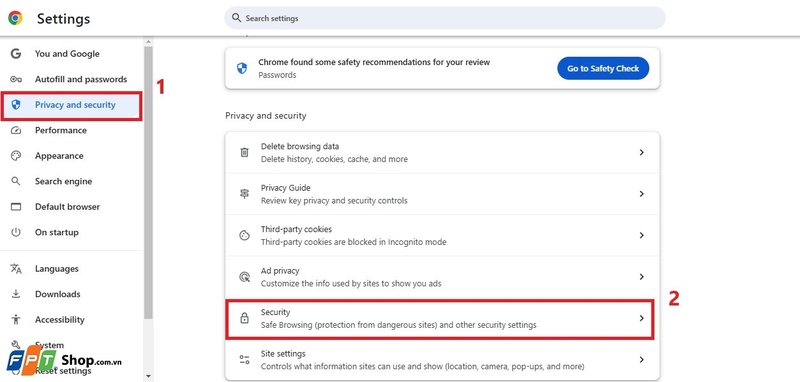Viewport: 800px width, 382px height.
Task: Click 'Third-party cookies are blocked in Incognito mode'
Action: (x=354, y=242)
